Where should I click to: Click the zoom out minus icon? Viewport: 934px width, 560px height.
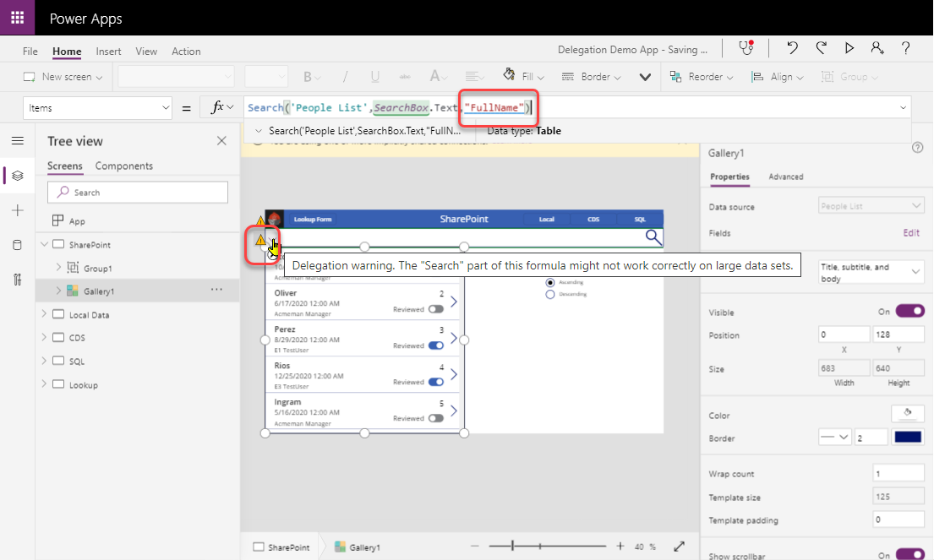(475, 546)
